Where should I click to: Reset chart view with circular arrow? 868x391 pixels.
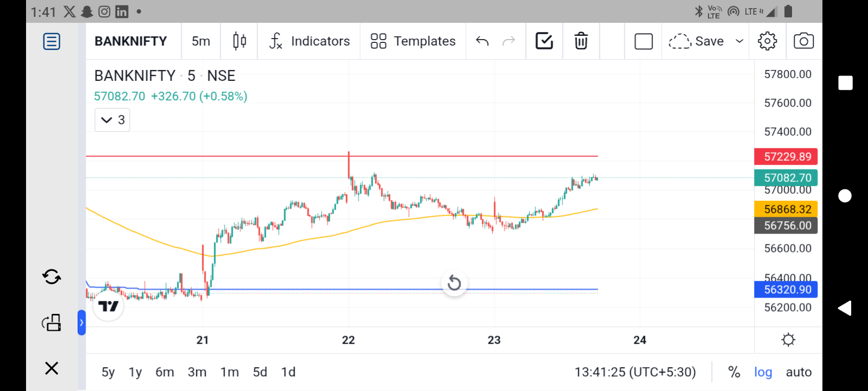click(454, 283)
